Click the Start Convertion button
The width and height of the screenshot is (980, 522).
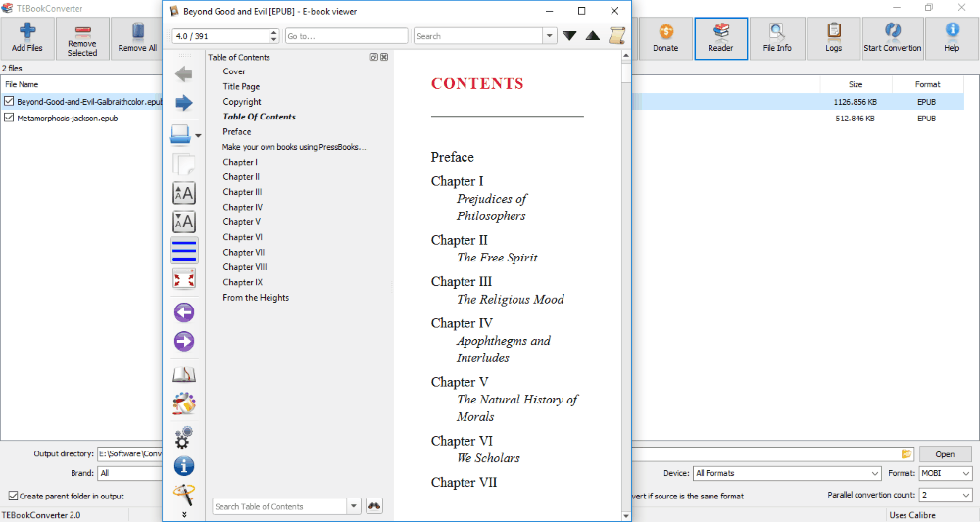pos(892,39)
